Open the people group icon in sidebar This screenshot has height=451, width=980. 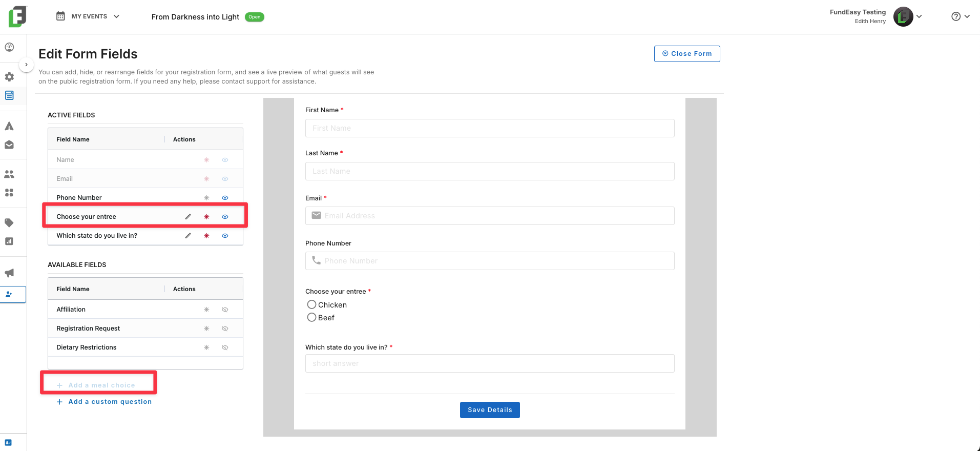point(9,174)
